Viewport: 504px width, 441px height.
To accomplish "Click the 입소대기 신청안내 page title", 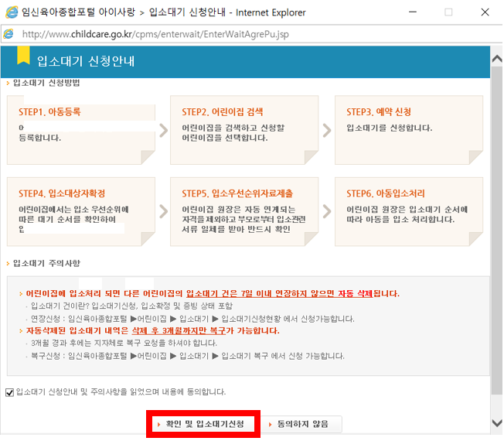I will coord(86,61).
